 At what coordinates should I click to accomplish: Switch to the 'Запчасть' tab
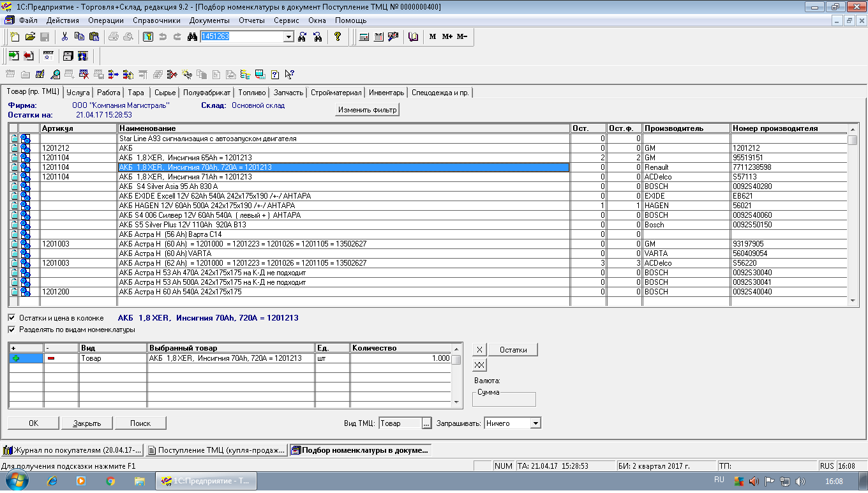pyautogui.click(x=288, y=93)
